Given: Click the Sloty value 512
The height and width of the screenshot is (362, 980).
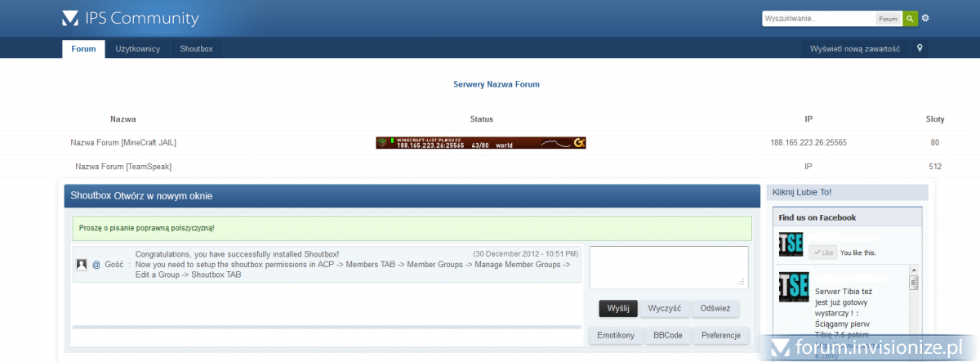Looking at the screenshot, I should point(935,166).
